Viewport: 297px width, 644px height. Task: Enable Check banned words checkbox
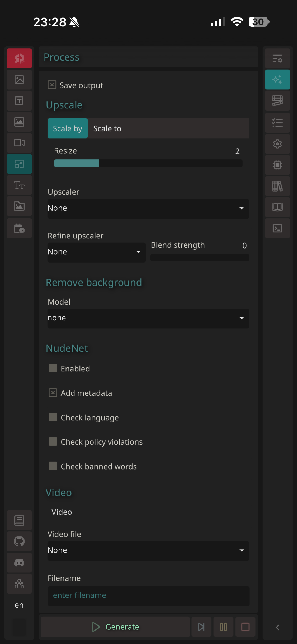click(x=53, y=466)
